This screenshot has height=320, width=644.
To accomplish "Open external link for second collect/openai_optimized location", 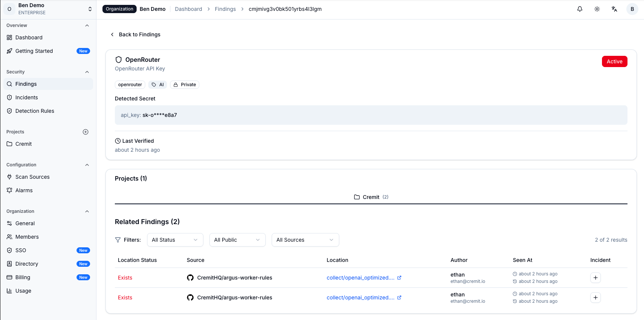I will coord(399,298).
